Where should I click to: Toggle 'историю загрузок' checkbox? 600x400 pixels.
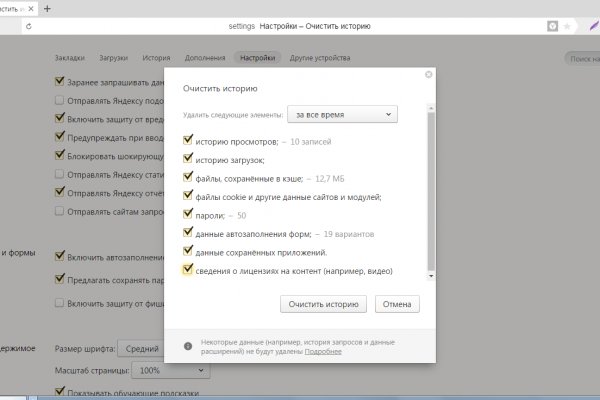188,159
